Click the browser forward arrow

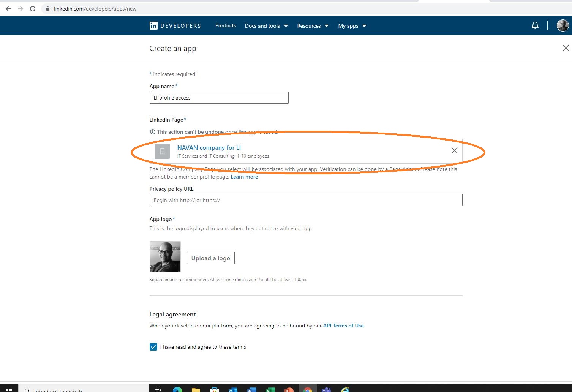click(x=21, y=9)
